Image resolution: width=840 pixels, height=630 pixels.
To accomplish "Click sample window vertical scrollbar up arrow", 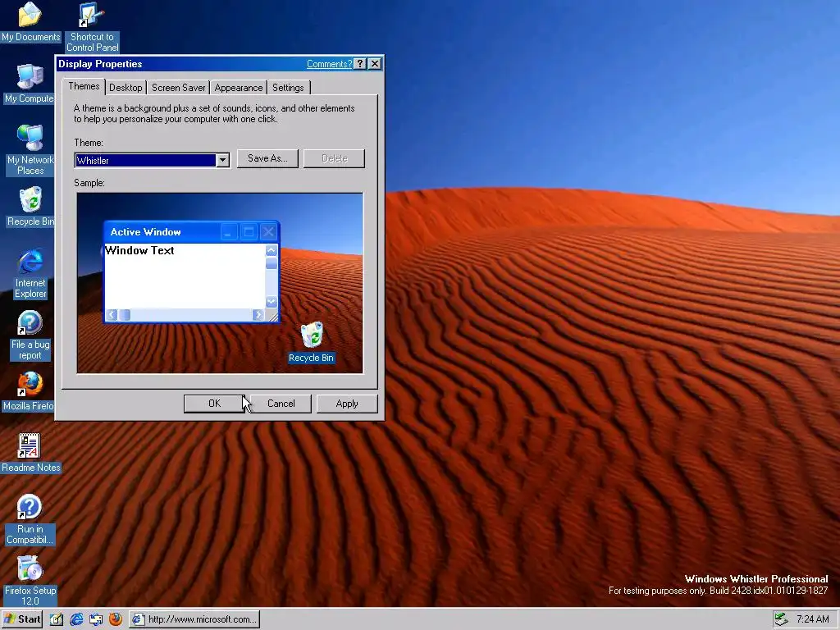I will point(272,250).
